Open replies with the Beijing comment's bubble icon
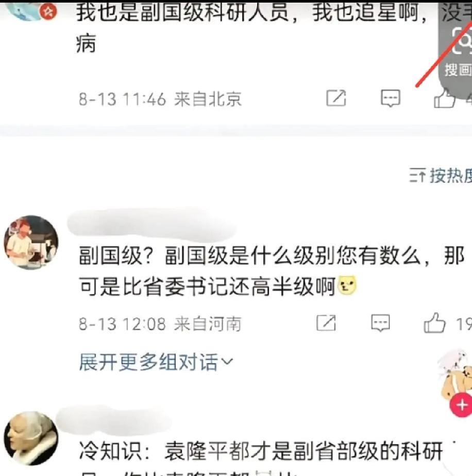 391,98
